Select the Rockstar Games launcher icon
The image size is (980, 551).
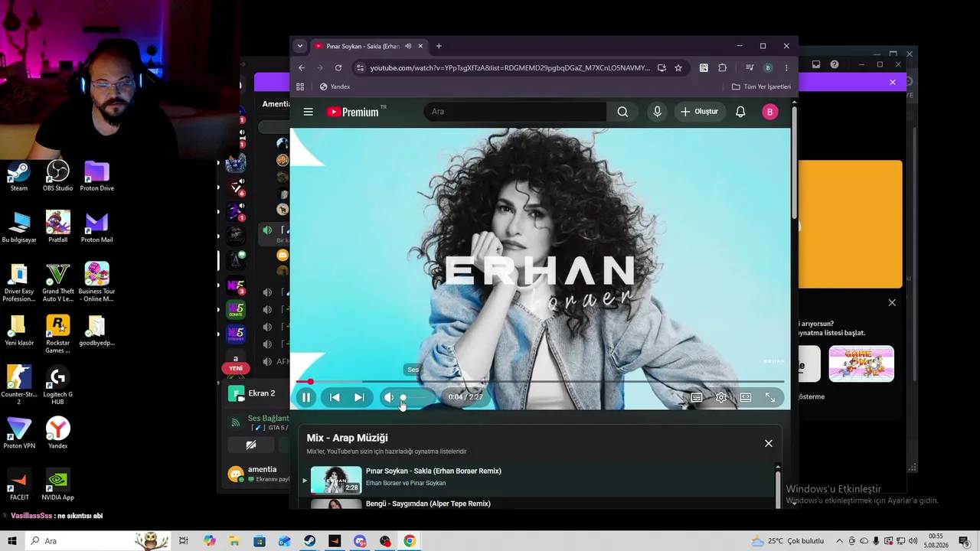tap(58, 335)
